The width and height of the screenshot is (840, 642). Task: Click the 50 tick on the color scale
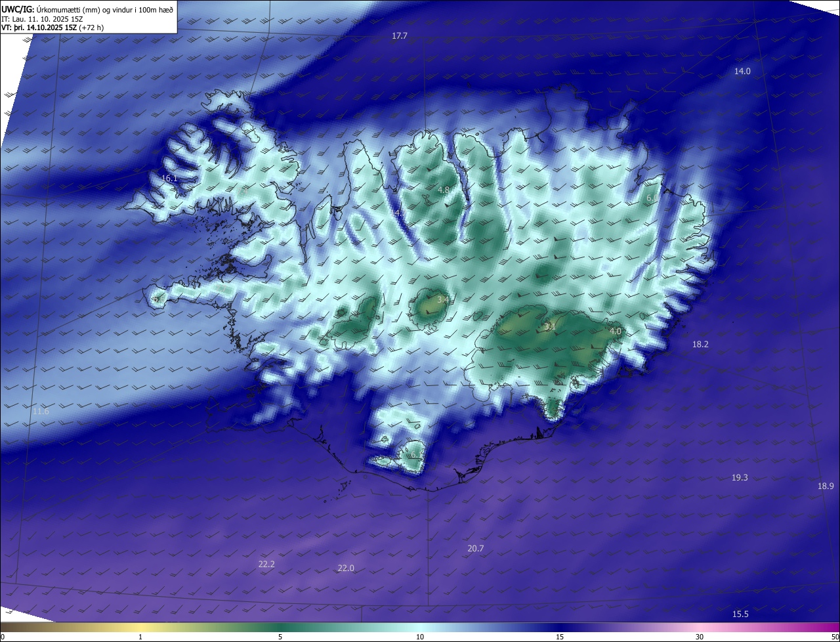click(835, 637)
